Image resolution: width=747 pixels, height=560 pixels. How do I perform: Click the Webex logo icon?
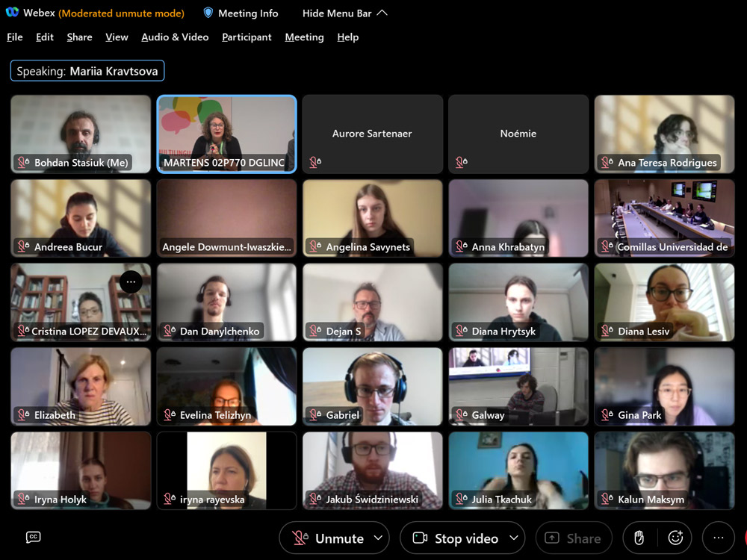tap(12, 13)
